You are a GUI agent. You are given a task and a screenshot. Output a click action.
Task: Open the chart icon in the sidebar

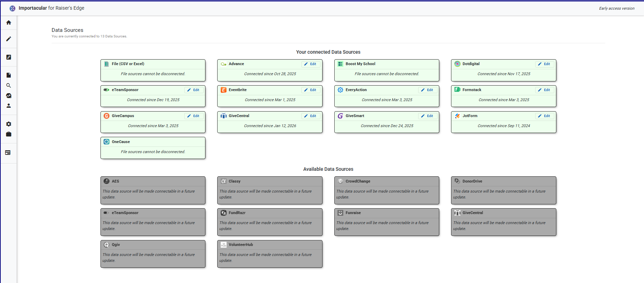(x=9, y=96)
